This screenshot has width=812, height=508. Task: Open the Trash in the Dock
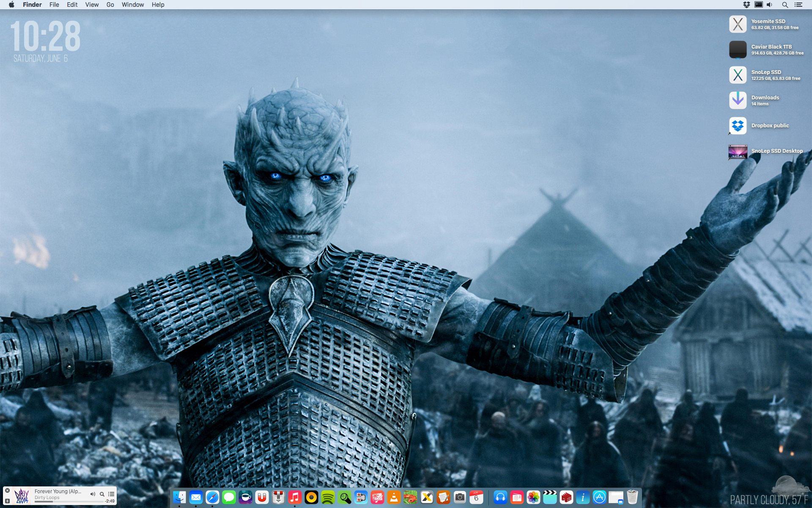[632, 497]
